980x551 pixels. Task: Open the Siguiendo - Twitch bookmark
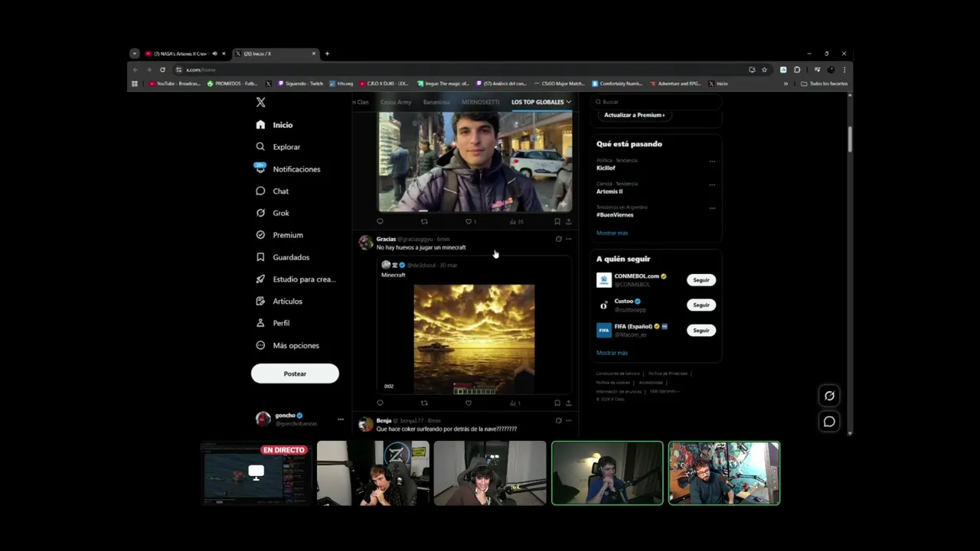click(x=301, y=83)
